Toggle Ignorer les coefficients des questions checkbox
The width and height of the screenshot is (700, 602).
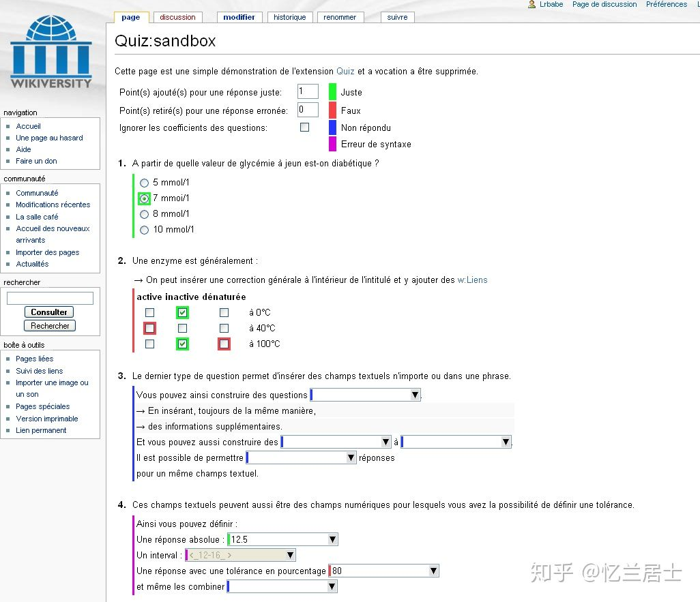[x=304, y=127]
